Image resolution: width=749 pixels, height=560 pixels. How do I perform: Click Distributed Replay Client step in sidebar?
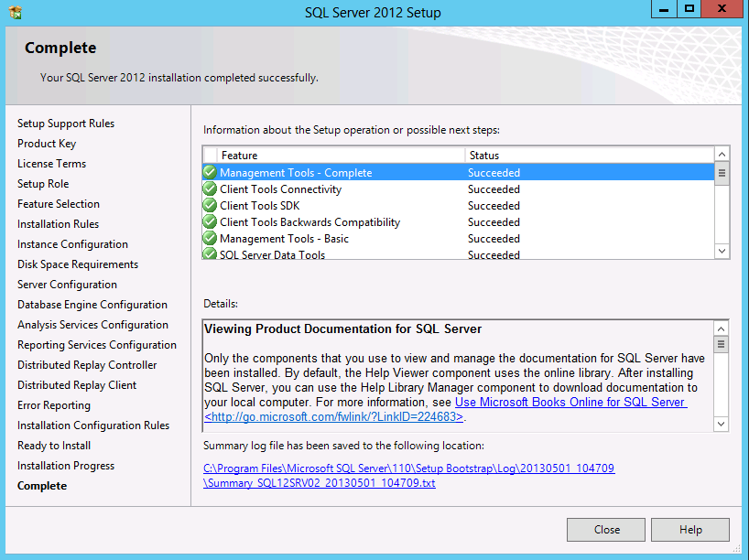[77, 385]
